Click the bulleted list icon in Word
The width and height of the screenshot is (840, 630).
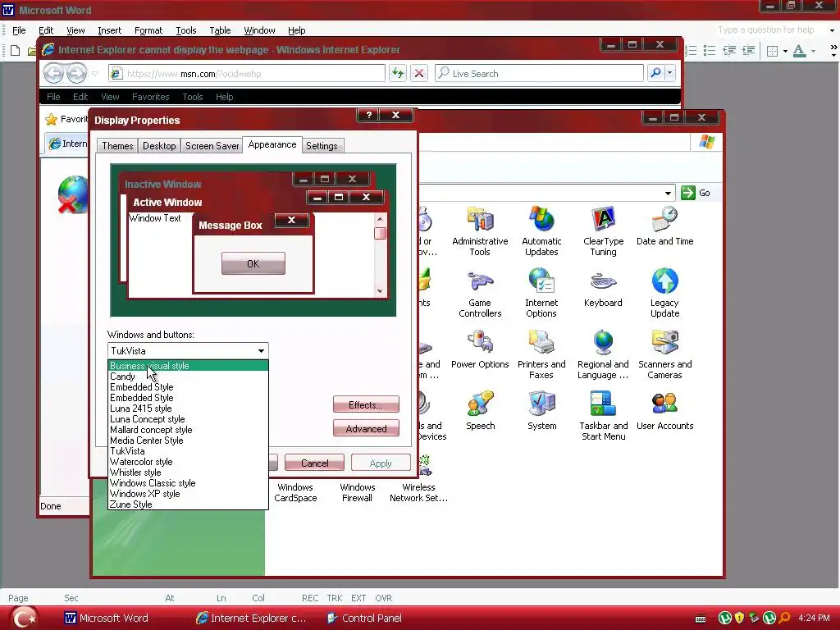710,51
